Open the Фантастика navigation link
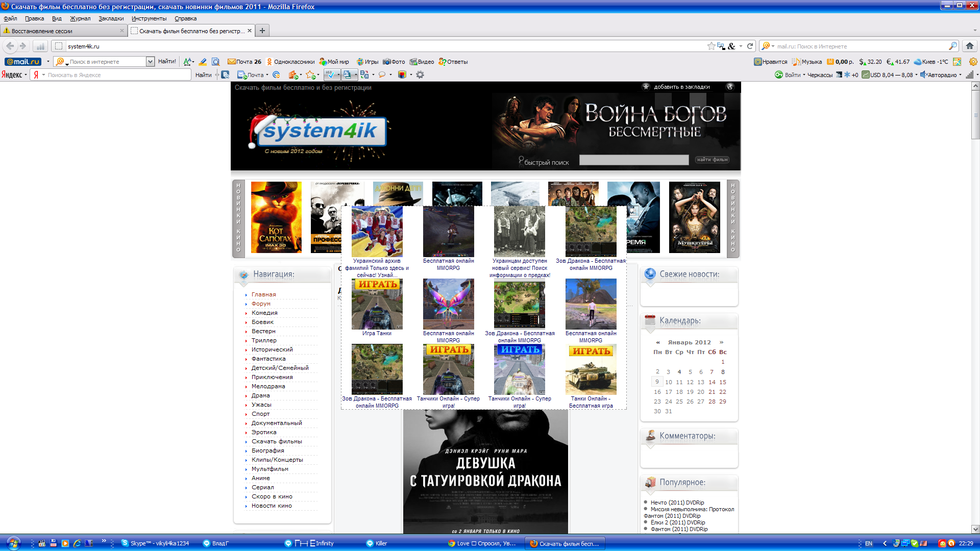The width and height of the screenshot is (980, 551). tap(268, 359)
